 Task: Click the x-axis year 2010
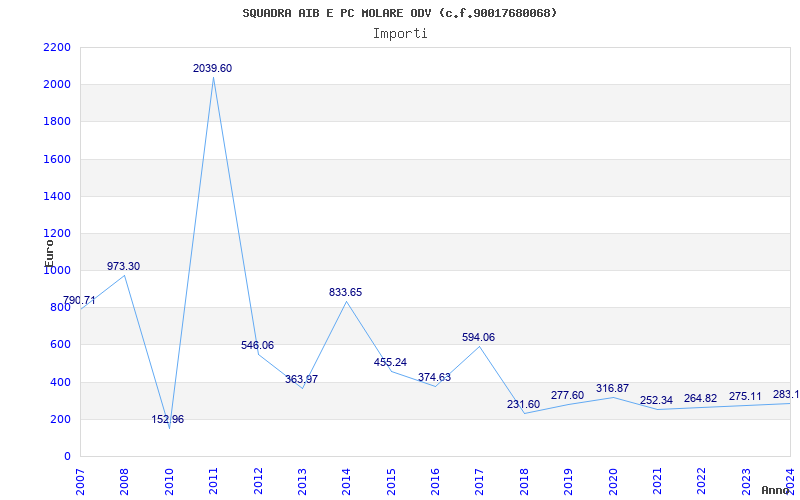point(169,482)
